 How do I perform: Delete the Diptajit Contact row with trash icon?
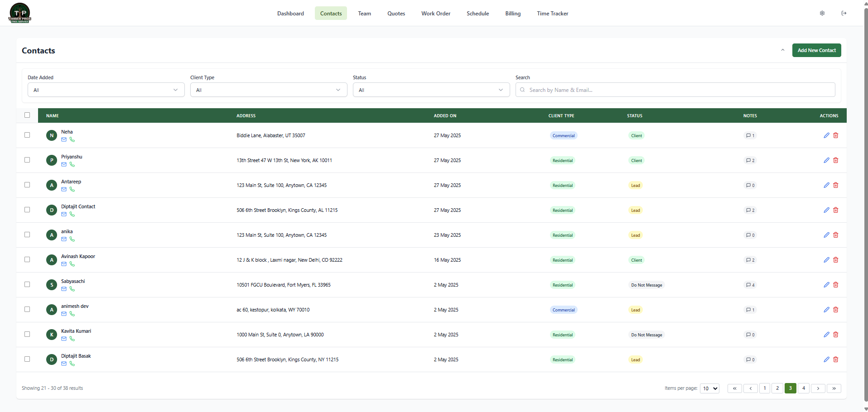[x=836, y=210]
